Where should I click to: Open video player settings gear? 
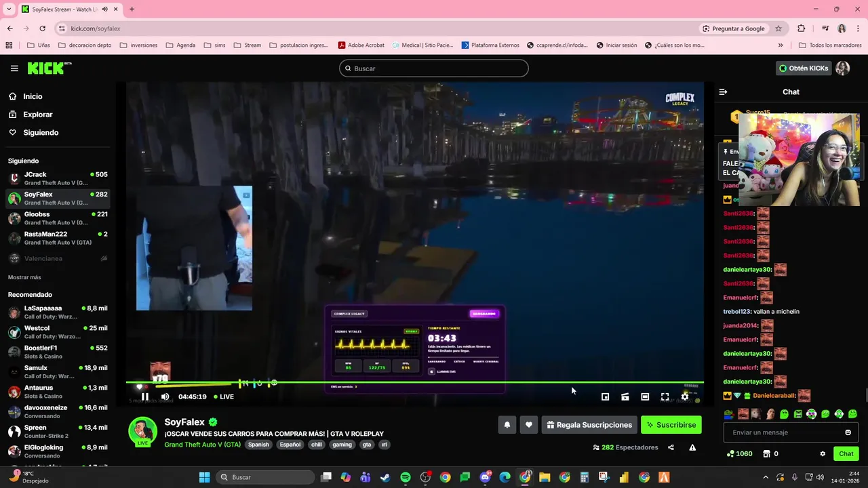coord(685,397)
